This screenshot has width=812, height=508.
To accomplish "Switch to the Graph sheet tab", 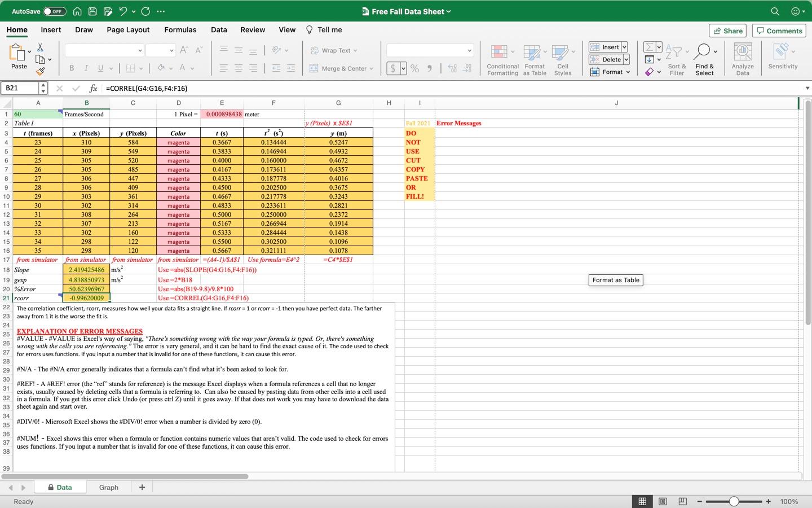I will 109,487.
